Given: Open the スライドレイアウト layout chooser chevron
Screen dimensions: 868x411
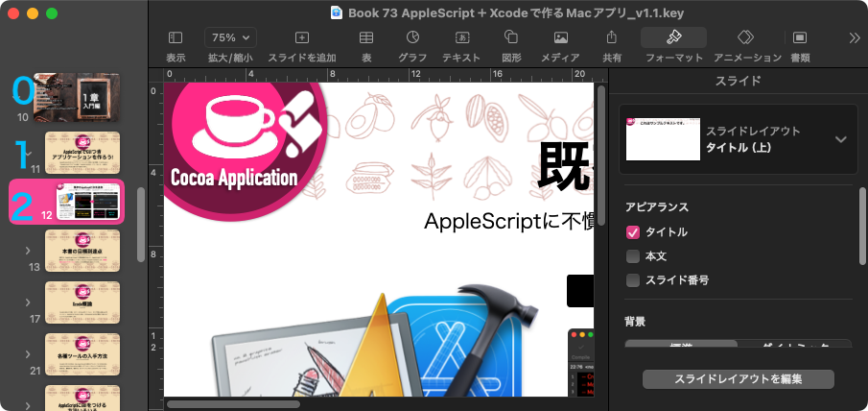Looking at the screenshot, I should click(x=840, y=139).
